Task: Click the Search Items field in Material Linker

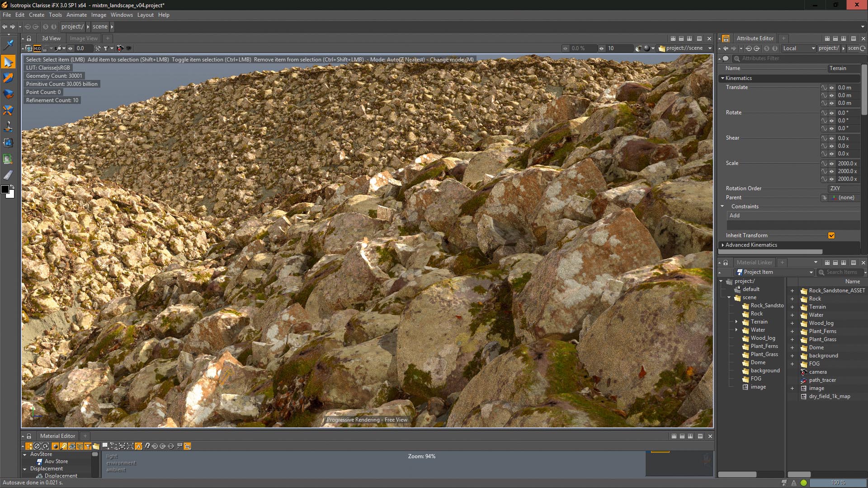Action: [841, 272]
